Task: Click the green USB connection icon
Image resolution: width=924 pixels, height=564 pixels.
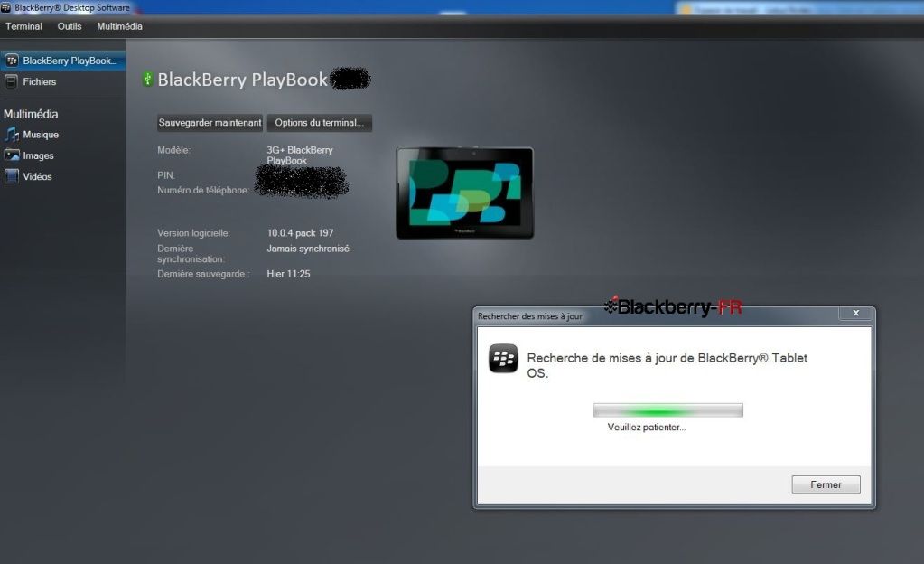Action: click(147, 79)
